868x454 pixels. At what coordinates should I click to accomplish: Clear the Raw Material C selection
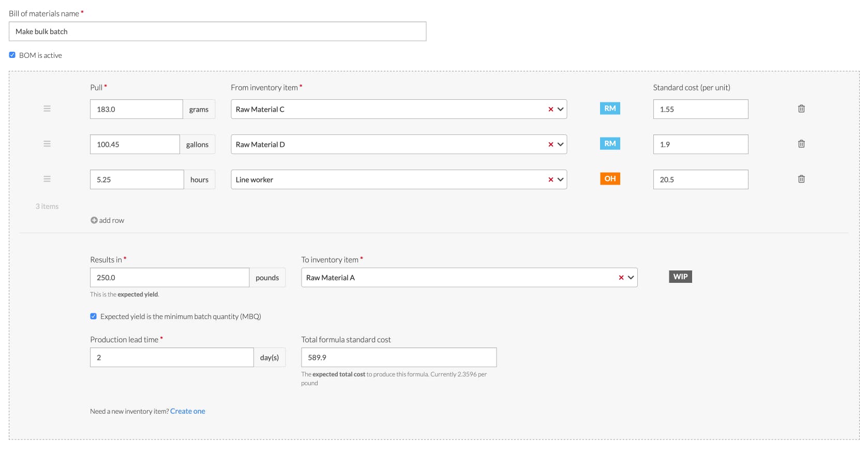[551, 109]
